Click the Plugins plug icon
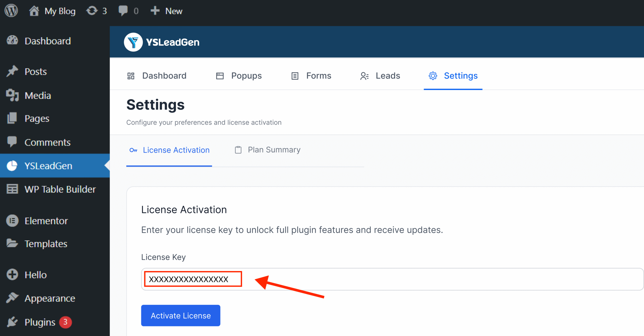The width and height of the screenshot is (644, 336). pyautogui.click(x=12, y=322)
